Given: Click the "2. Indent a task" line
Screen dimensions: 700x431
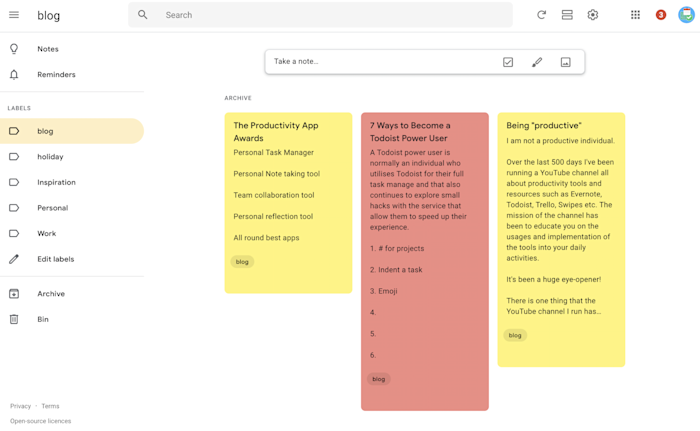Looking at the screenshot, I should point(396,270).
